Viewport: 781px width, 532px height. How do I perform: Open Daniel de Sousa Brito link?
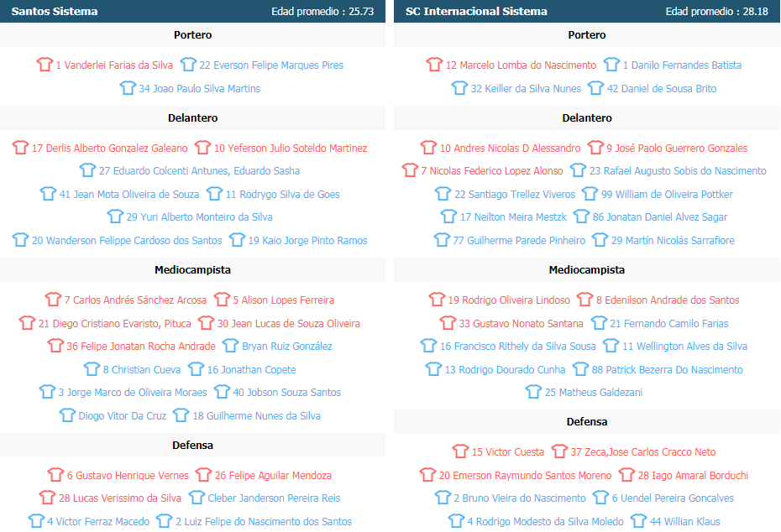[662, 88]
